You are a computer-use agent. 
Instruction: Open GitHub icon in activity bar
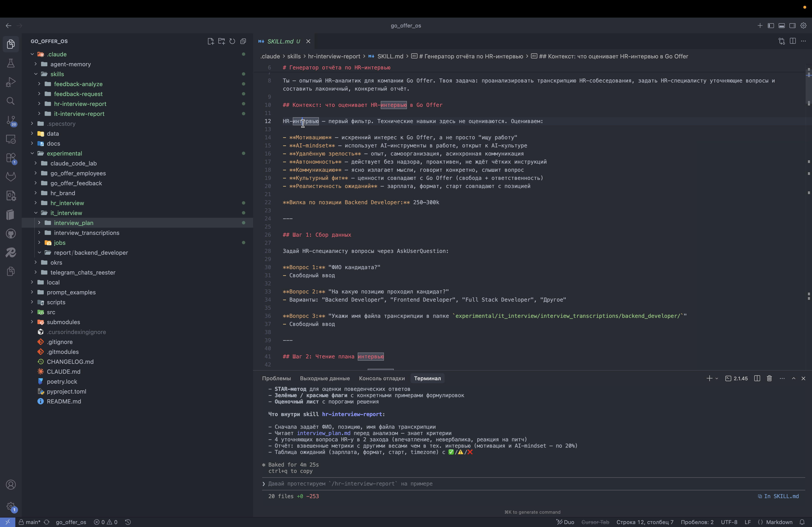(x=11, y=234)
